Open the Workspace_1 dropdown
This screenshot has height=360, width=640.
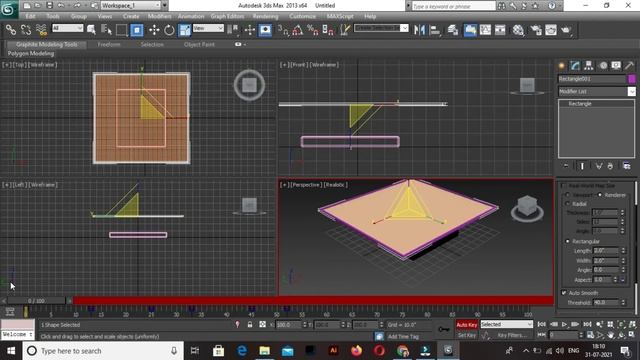(131, 5)
